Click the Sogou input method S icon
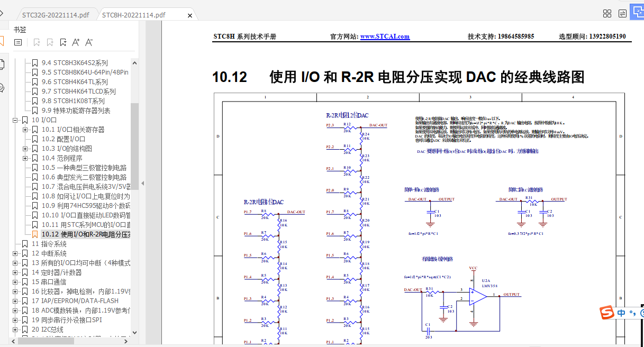Image resolution: width=644 pixels, height=347 pixels. pos(606,313)
